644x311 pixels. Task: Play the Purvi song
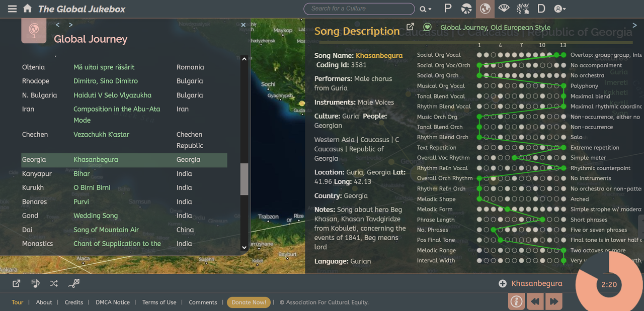coord(81,201)
